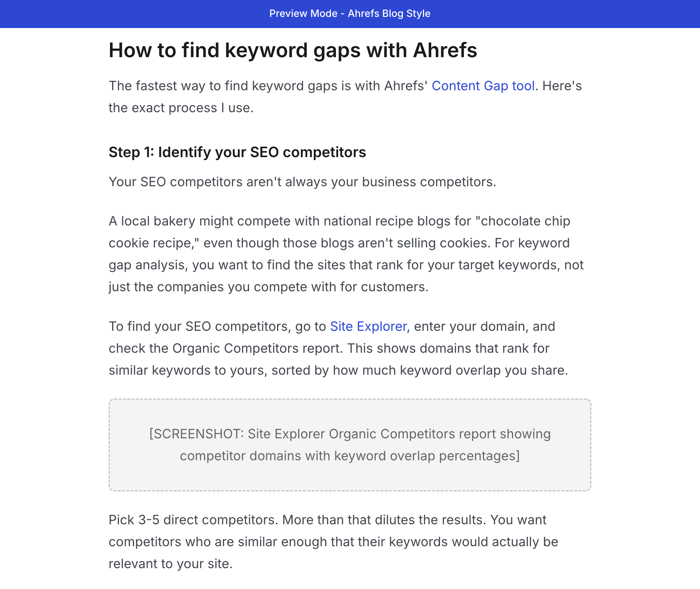Open the Content Gap tool link
700x589 pixels.
click(x=483, y=86)
